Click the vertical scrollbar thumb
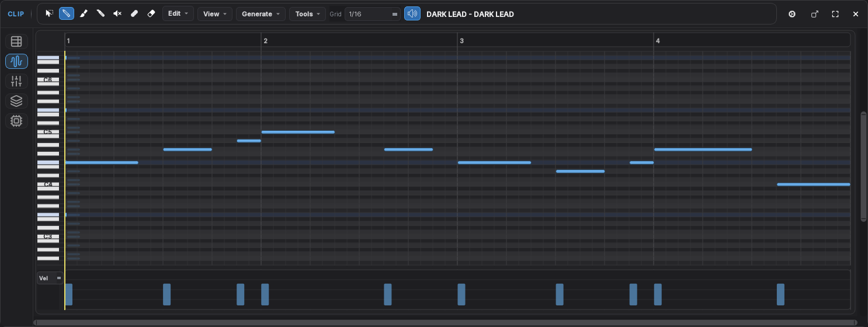 pyautogui.click(x=863, y=166)
